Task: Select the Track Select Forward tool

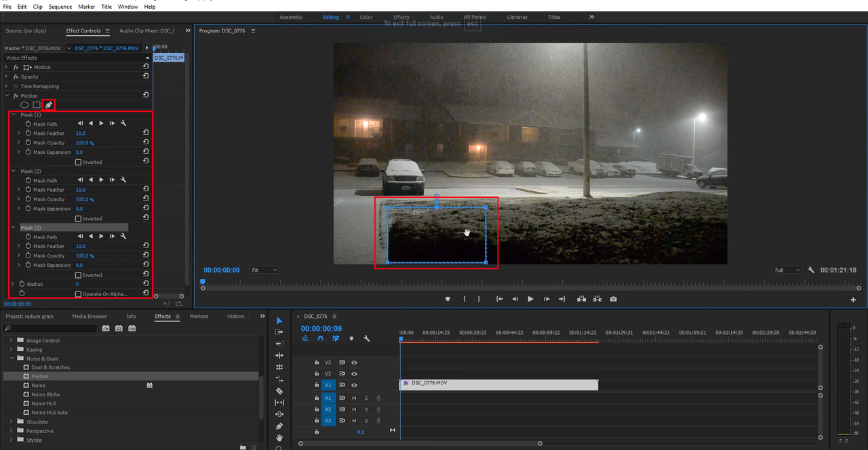Action: tap(279, 332)
